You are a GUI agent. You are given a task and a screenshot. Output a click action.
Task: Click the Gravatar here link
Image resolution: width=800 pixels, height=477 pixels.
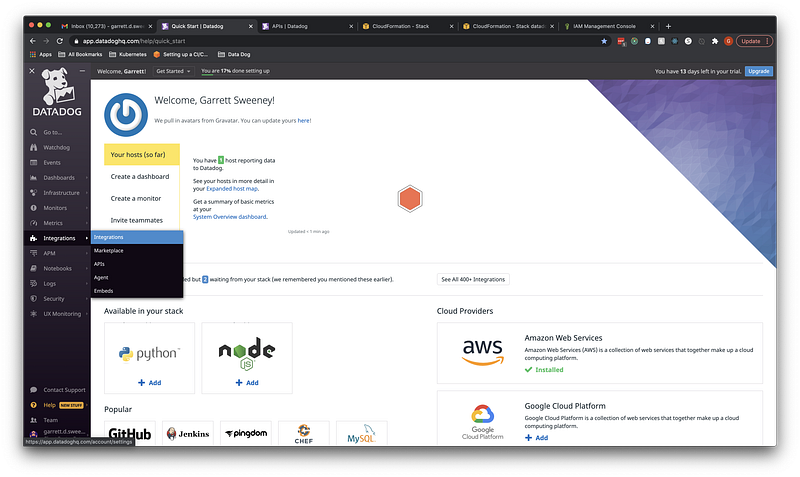304,121
